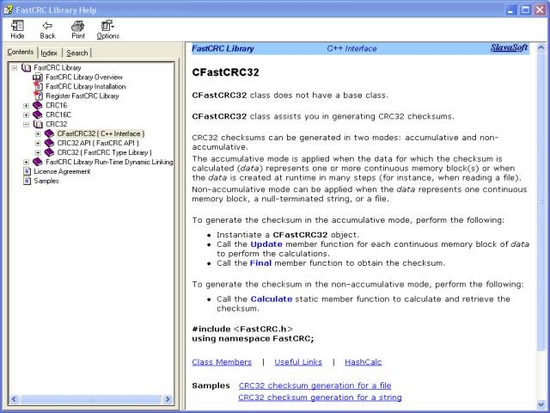Click the CRC32 open book icon
The width and height of the screenshot is (550, 413).
pyautogui.click(x=38, y=124)
